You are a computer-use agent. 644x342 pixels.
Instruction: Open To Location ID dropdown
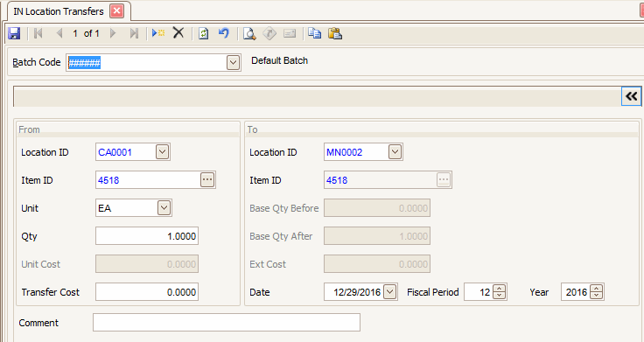point(395,152)
